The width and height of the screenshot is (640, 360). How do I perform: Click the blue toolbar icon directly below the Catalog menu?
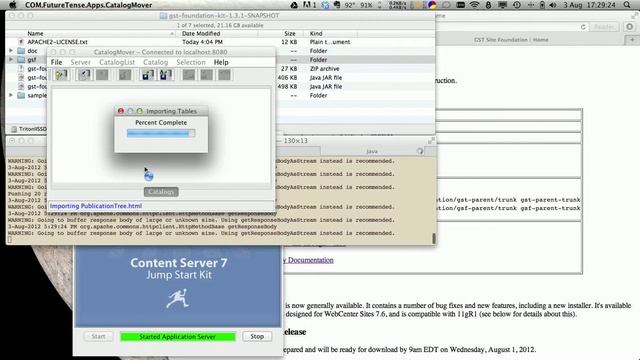coord(148,75)
